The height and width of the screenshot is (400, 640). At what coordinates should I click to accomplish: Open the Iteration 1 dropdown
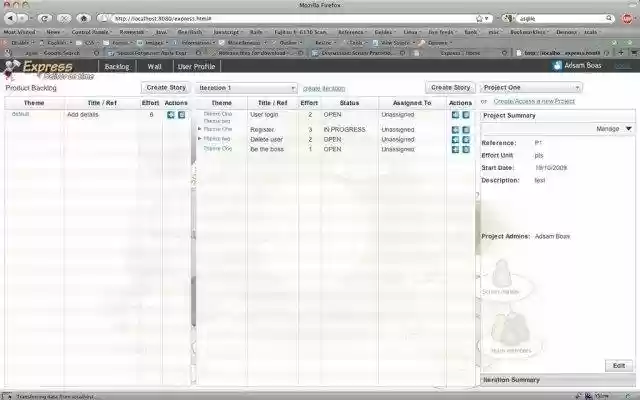[x=246, y=88]
